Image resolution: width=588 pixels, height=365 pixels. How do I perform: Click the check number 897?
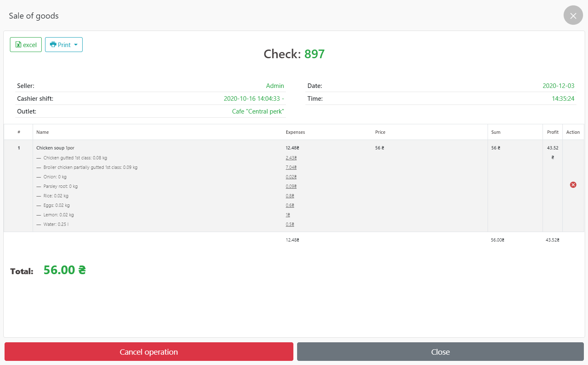314,54
